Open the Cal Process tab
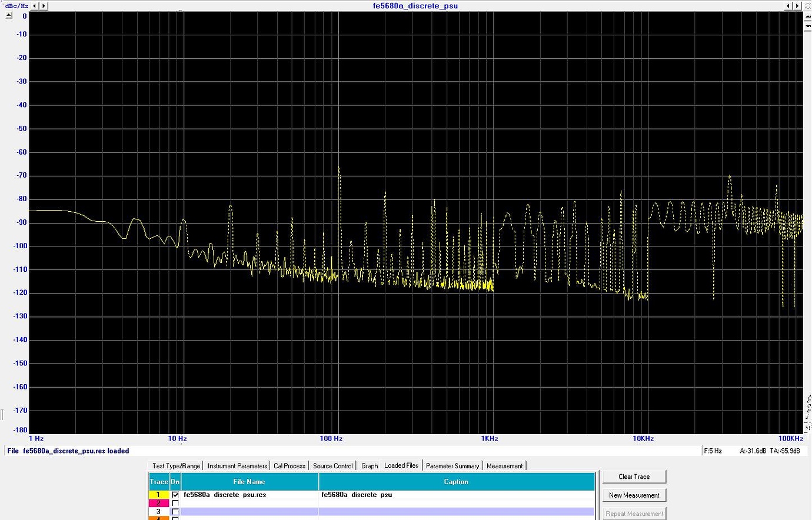The image size is (812, 520). point(289,466)
